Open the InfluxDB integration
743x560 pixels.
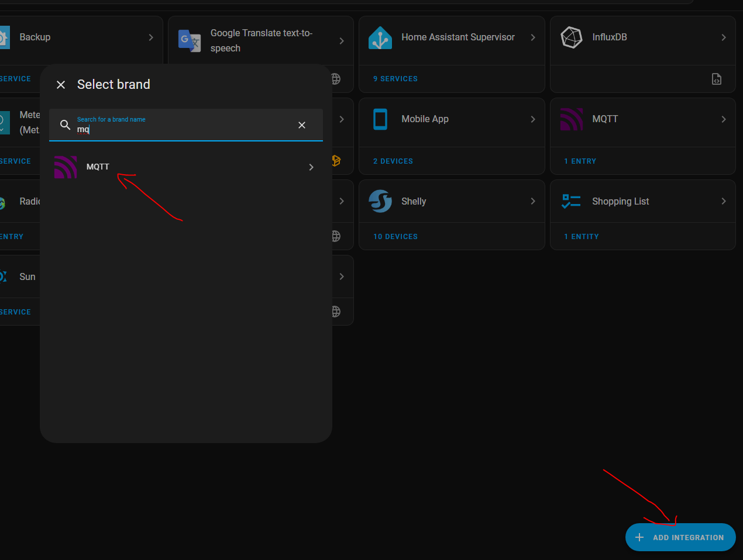(610, 37)
